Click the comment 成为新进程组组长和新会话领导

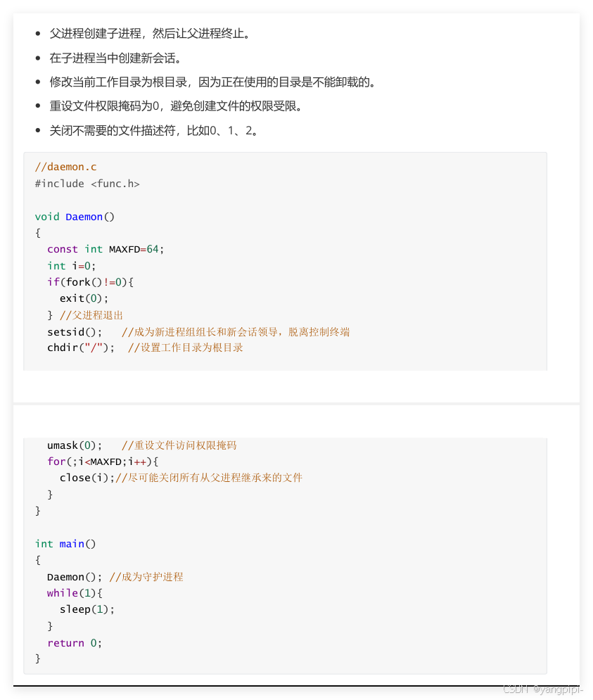pyautogui.click(x=236, y=332)
